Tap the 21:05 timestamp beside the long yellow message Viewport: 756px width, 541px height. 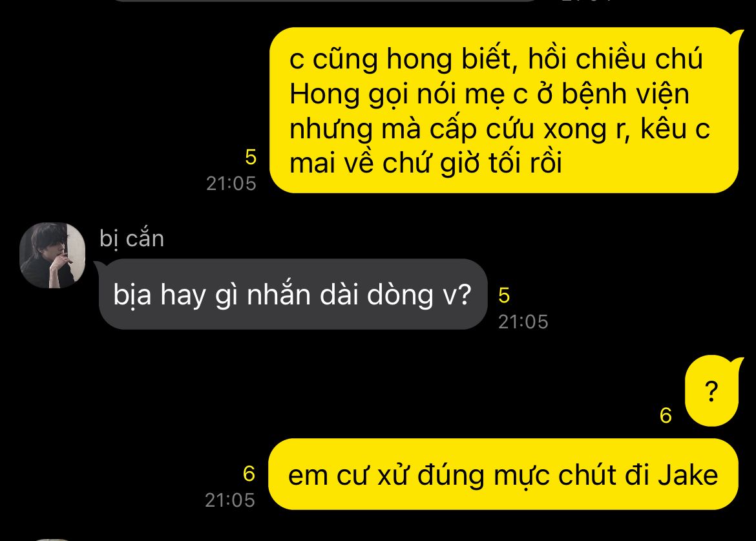pyautogui.click(x=231, y=184)
